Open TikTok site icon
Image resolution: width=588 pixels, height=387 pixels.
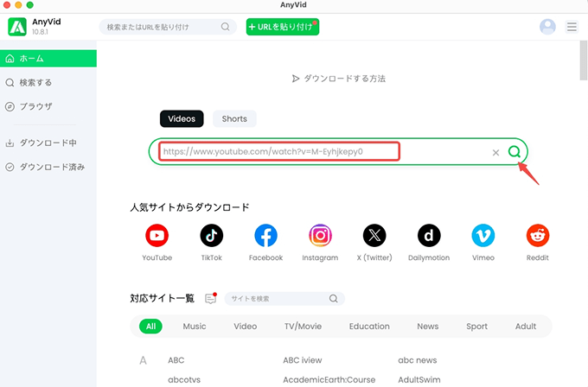pyautogui.click(x=212, y=235)
